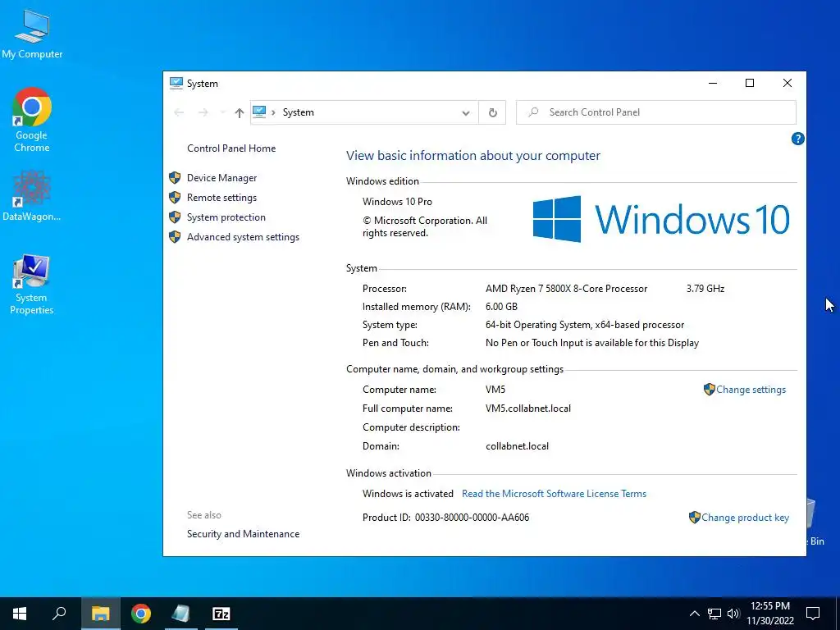The width and height of the screenshot is (840, 630).
Task: Focus the Search Control Panel field
Action: (656, 112)
